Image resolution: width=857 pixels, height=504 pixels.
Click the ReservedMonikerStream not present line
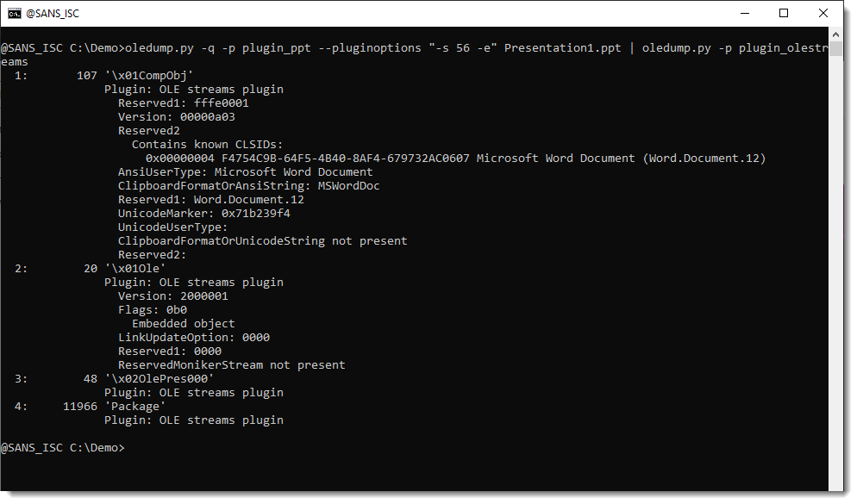click(232, 364)
